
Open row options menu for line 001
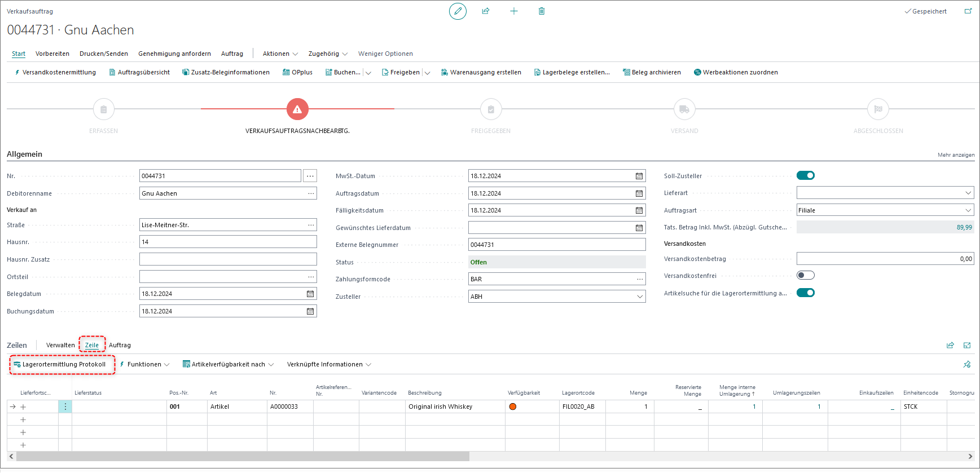[65, 406]
